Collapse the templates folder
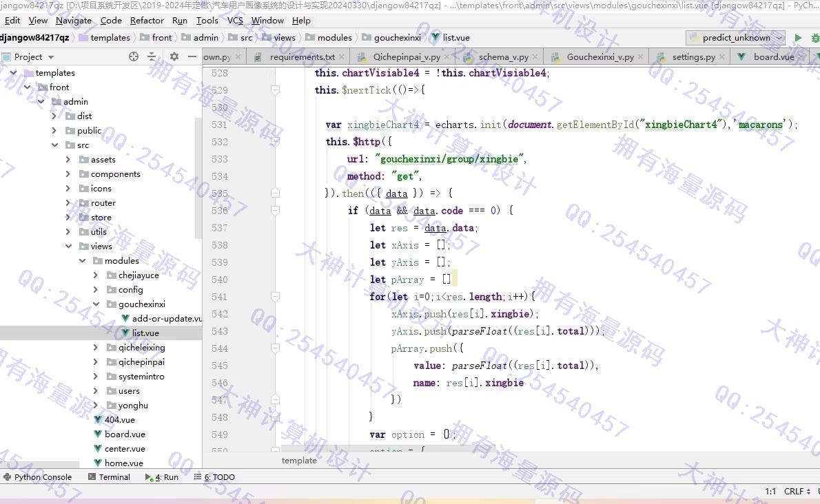 [x=14, y=72]
